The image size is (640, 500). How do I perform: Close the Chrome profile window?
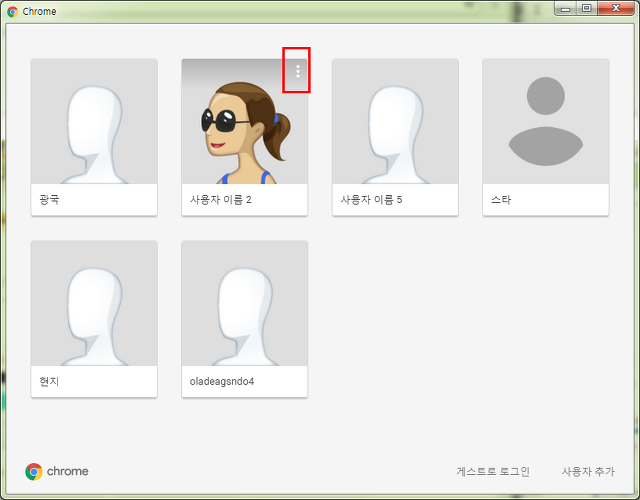click(616, 9)
